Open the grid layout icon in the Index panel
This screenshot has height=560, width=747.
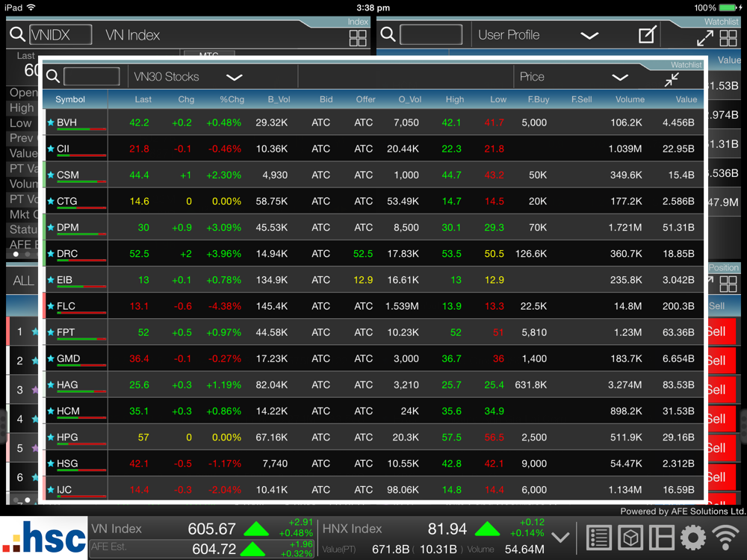point(357,37)
